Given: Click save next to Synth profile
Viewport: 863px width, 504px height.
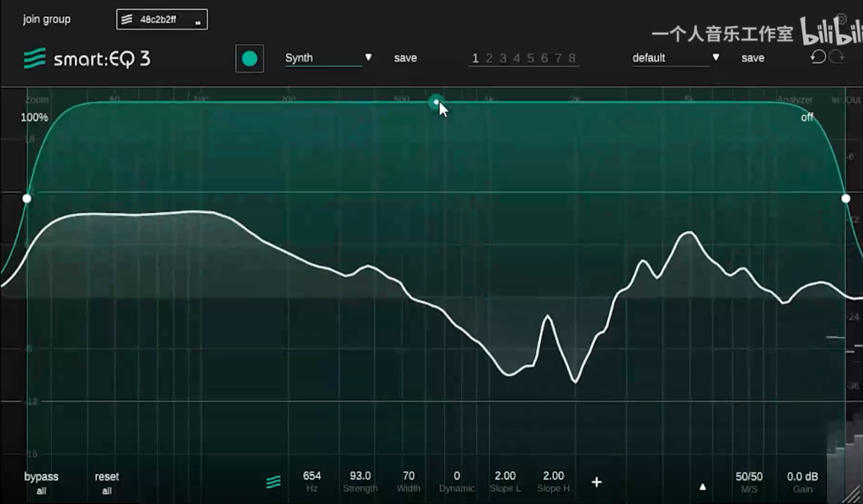Looking at the screenshot, I should coord(405,58).
